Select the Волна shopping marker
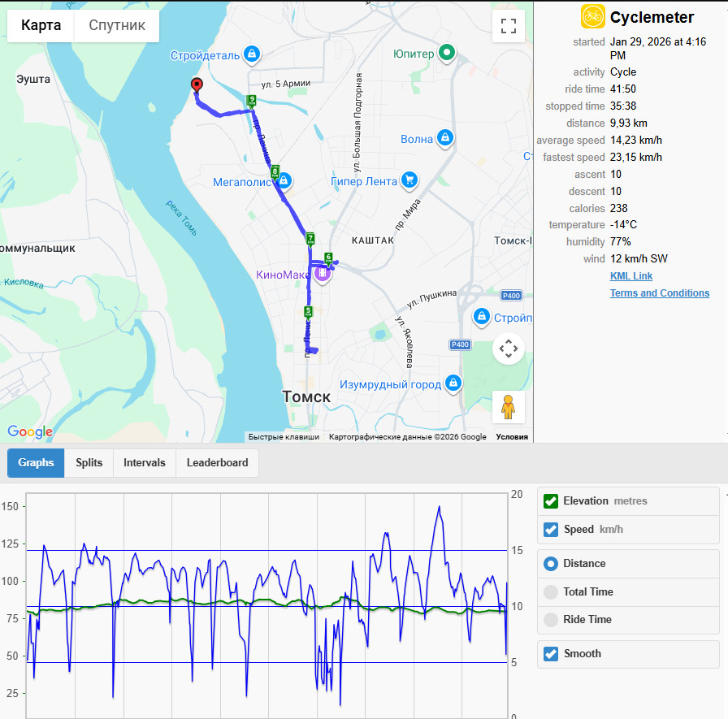The width and height of the screenshot is (728, 719). [x=444, y=137]
